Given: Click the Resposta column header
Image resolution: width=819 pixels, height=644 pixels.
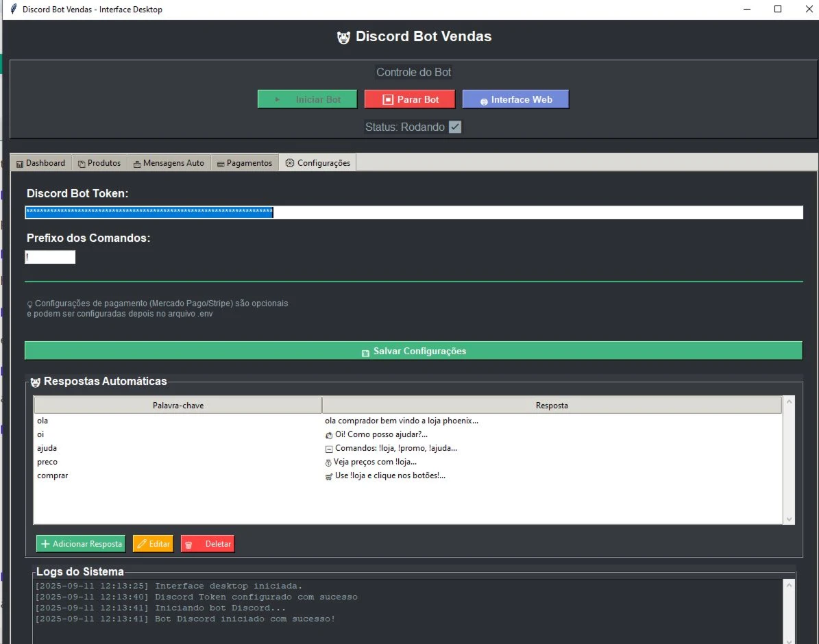Looking at the screenshot, I should [552, 406].
